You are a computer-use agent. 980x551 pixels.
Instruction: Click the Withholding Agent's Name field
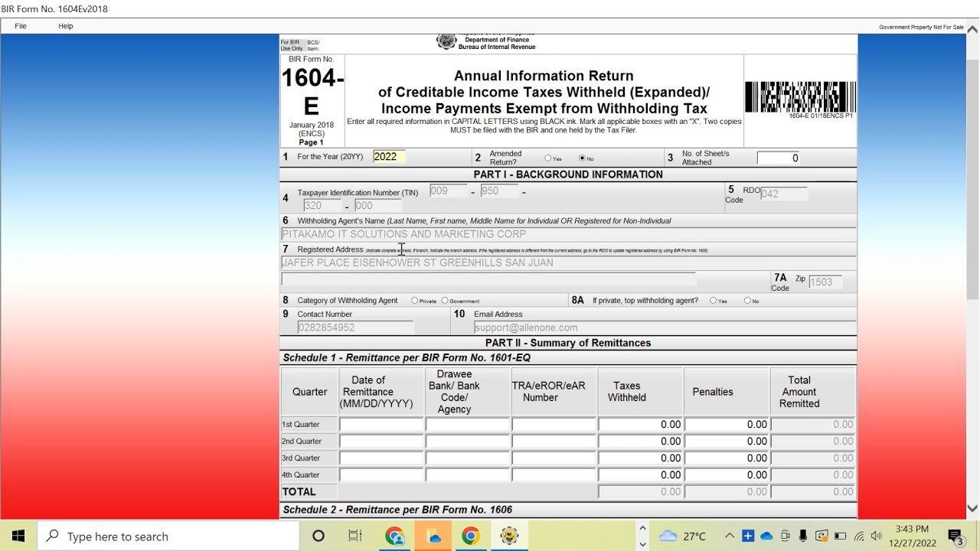point(568,234)
